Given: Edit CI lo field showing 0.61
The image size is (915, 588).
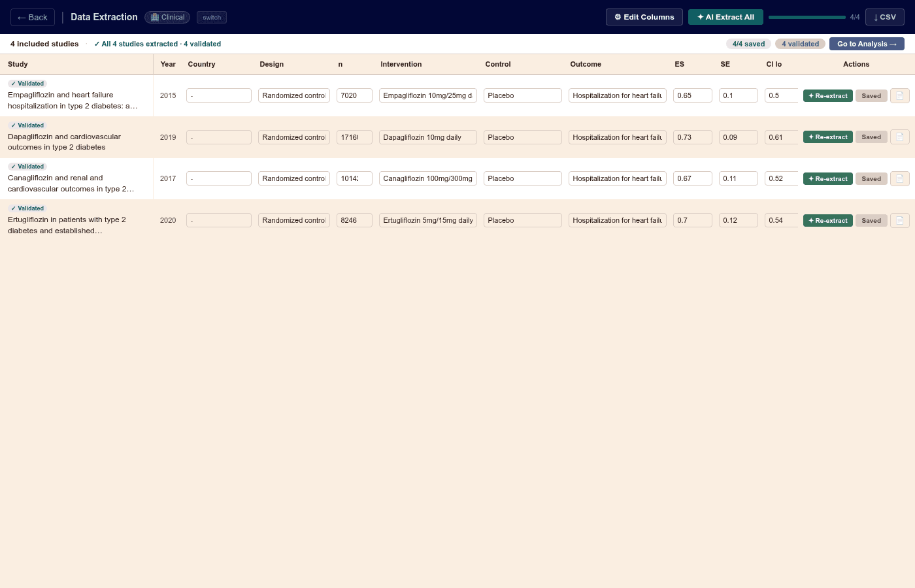Looking at the screenshot, I should pos(782,137).
